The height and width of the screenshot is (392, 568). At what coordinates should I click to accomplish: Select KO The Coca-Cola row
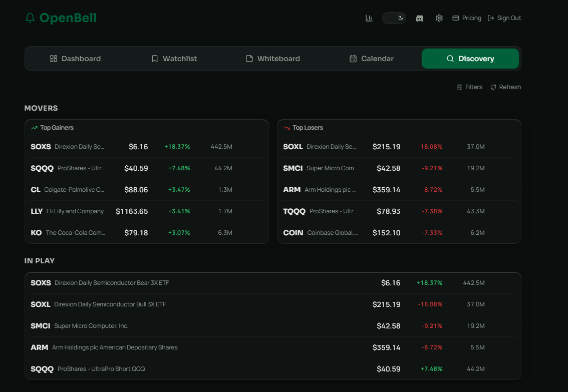point(147,233)
